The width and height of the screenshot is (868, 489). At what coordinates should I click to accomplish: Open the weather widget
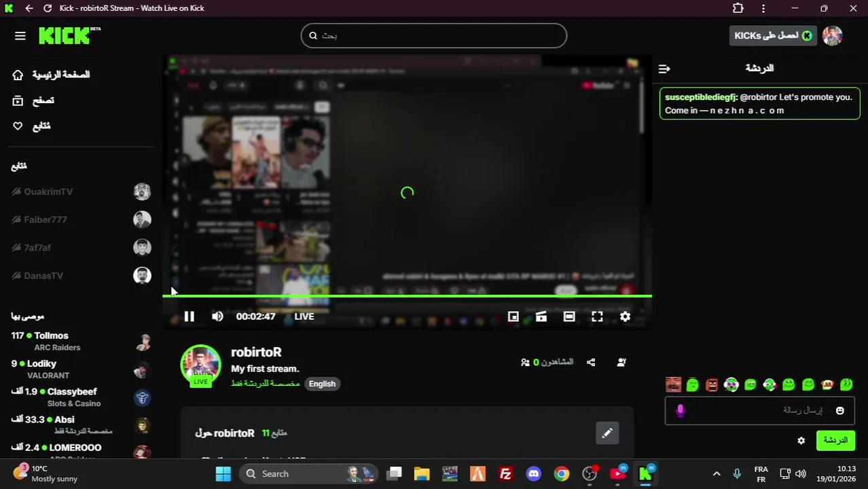click(x=46, y=473)
